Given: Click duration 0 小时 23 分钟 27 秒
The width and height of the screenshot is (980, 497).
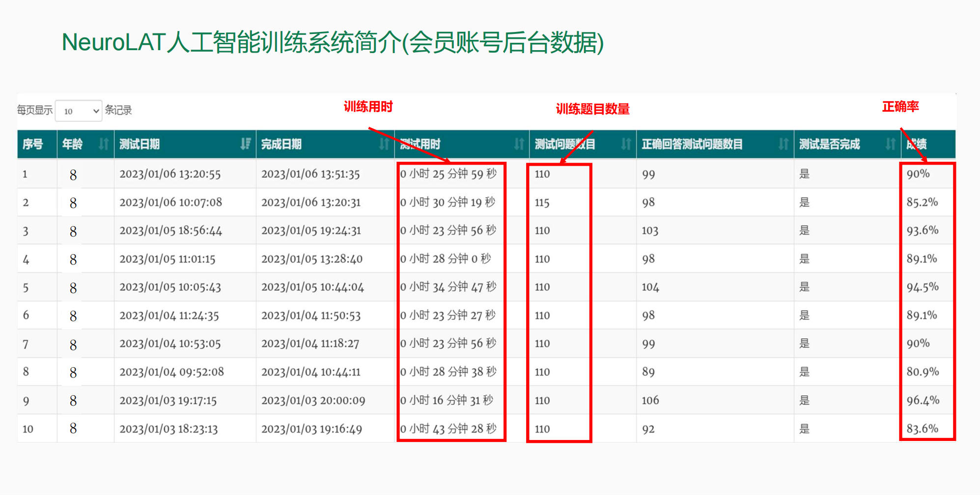Looking at the screenshot, I should [448, 316].
